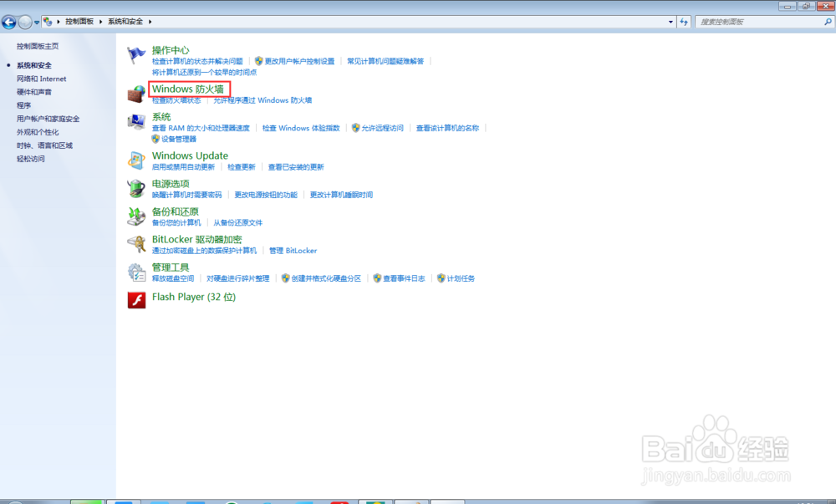The width and height of the screenshot is (836, 504).
Task: Select 网络和 Internet in sidebar
Action: (42, 79)
